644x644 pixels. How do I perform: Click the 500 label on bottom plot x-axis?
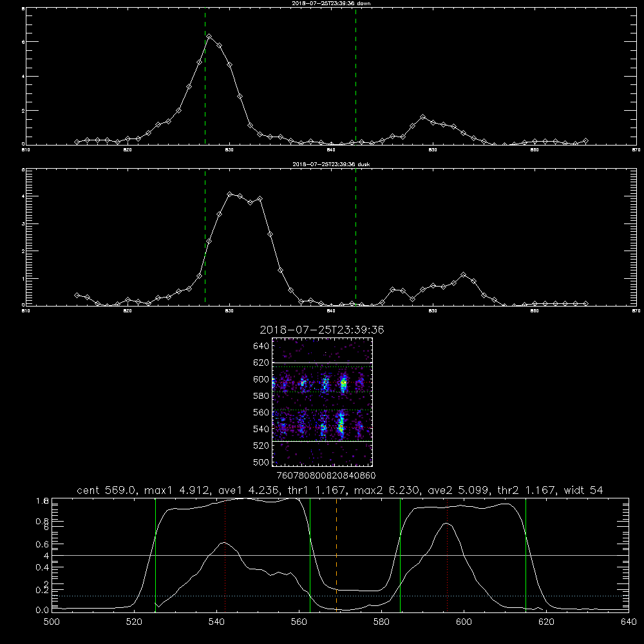point(52,622)
